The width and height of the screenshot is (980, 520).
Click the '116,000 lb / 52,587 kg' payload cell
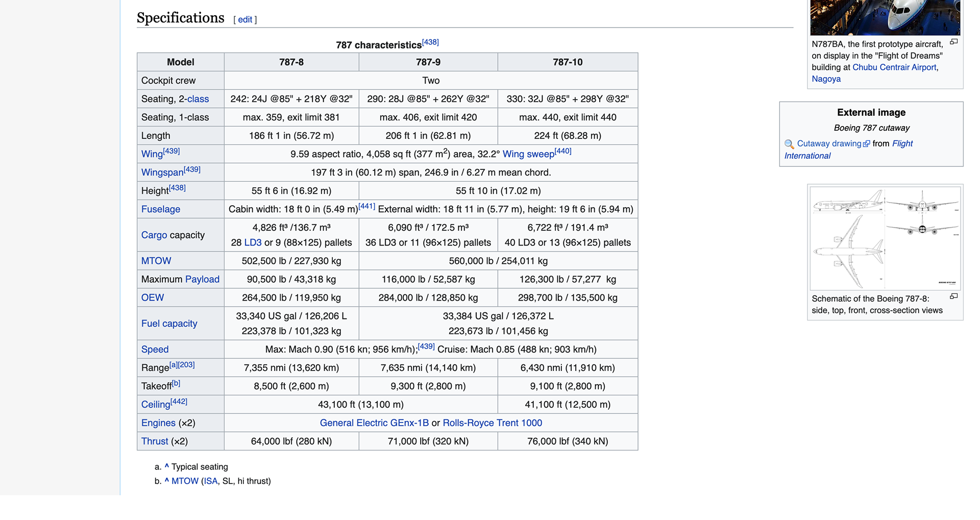click(x=428, y=280)
